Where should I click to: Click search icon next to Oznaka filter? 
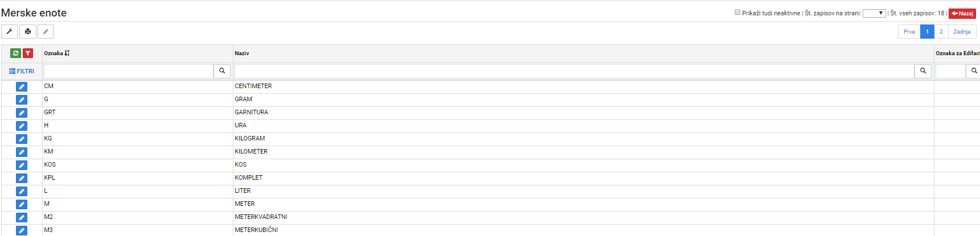222,71
